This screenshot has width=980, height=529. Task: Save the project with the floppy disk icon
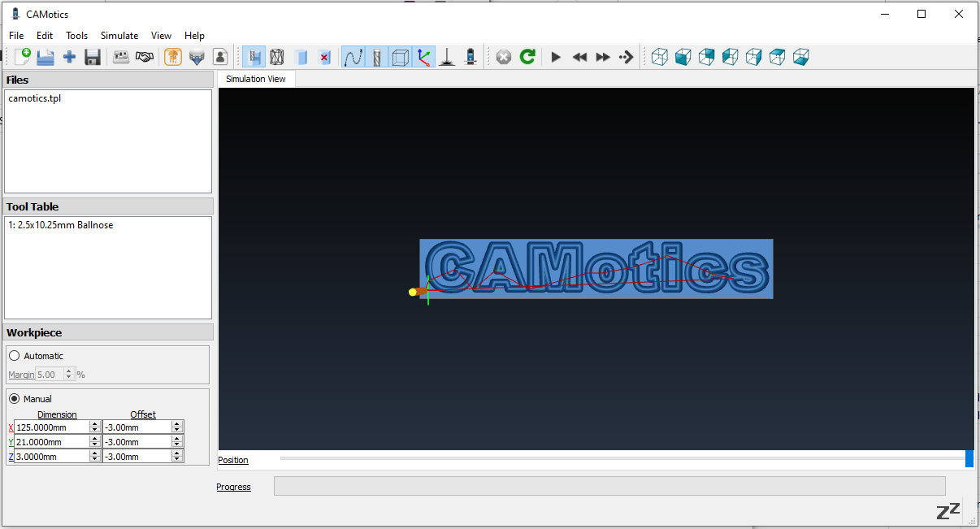[93, 57]
